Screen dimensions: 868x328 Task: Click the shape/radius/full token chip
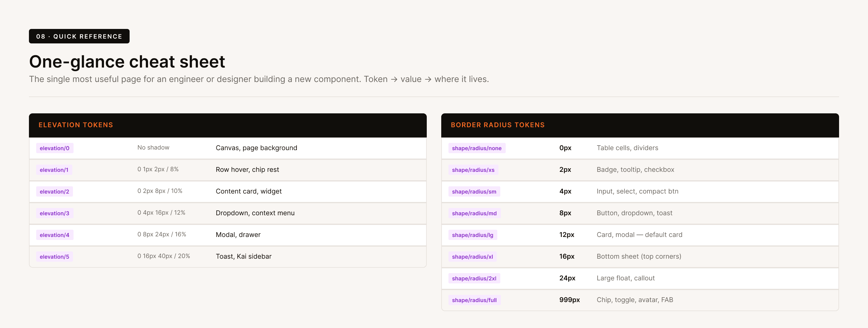[474, 300]
